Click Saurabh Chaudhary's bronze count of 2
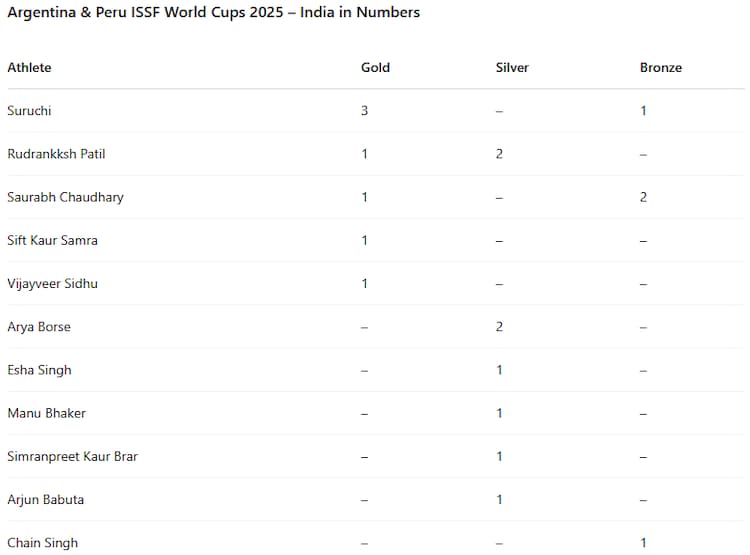Viewport: 750px width, 555px height. (x=644, y=197)
